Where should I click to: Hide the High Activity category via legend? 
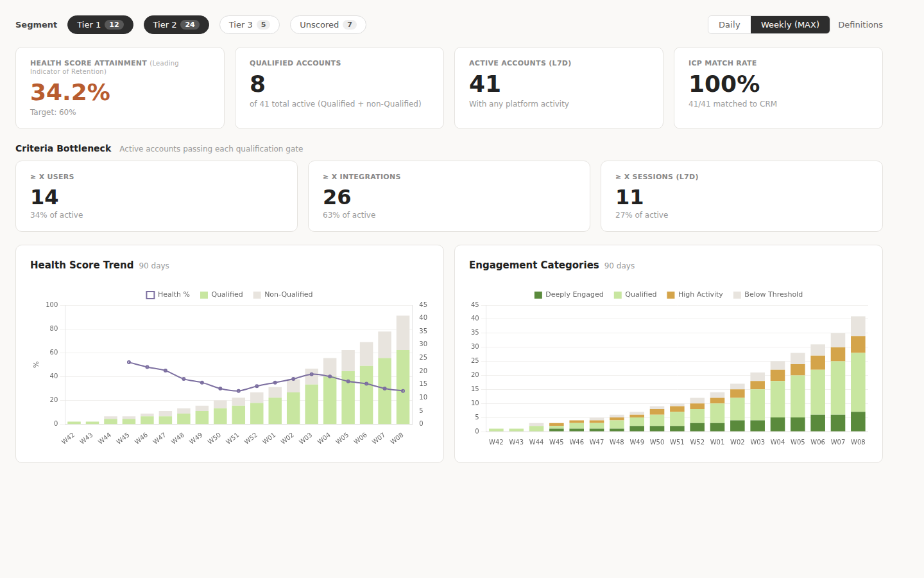click(x=695, y=294)
